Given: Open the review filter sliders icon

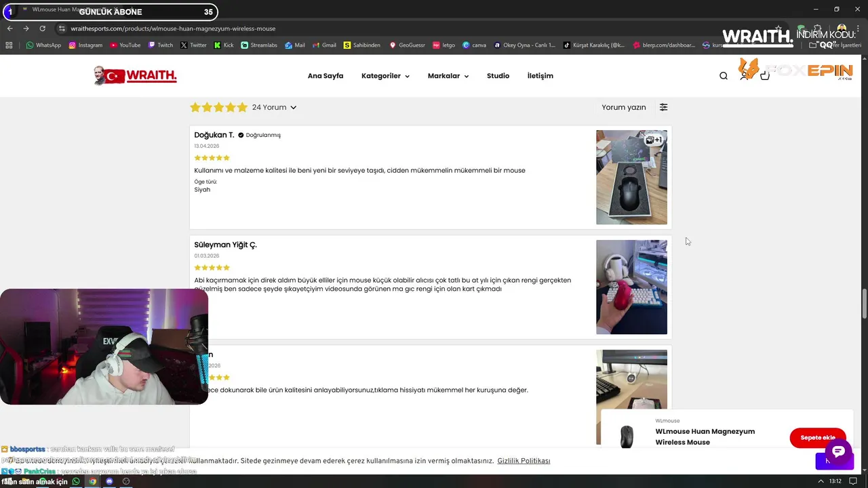Looking at the screenshot, I should 663,107.
